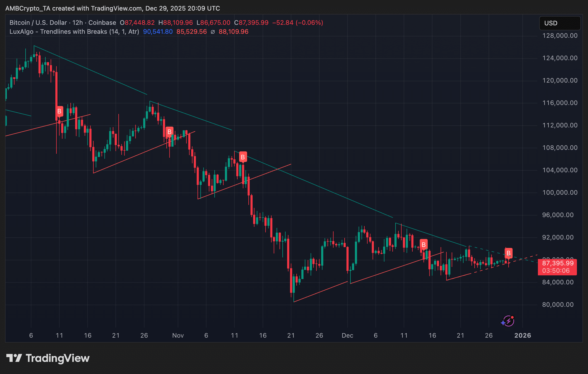Click the Dec label on the time axis
The image size is (588, 374).
[347, 335]
